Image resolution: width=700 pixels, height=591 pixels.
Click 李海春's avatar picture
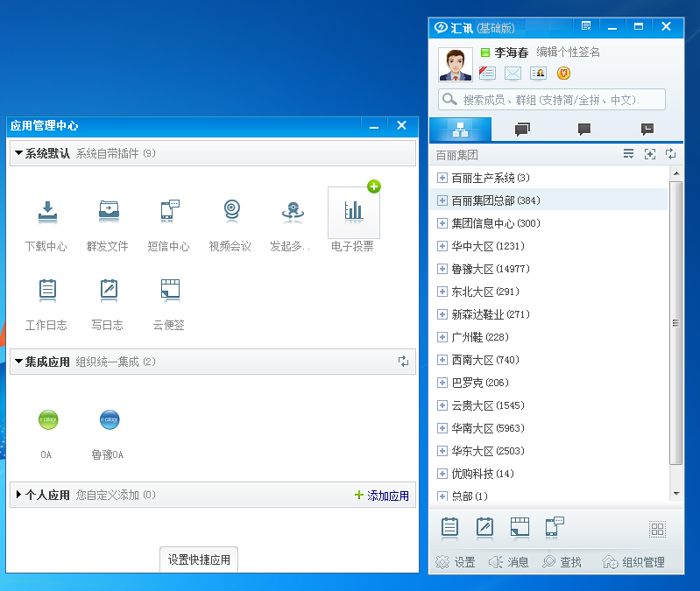tap(456, 65)
